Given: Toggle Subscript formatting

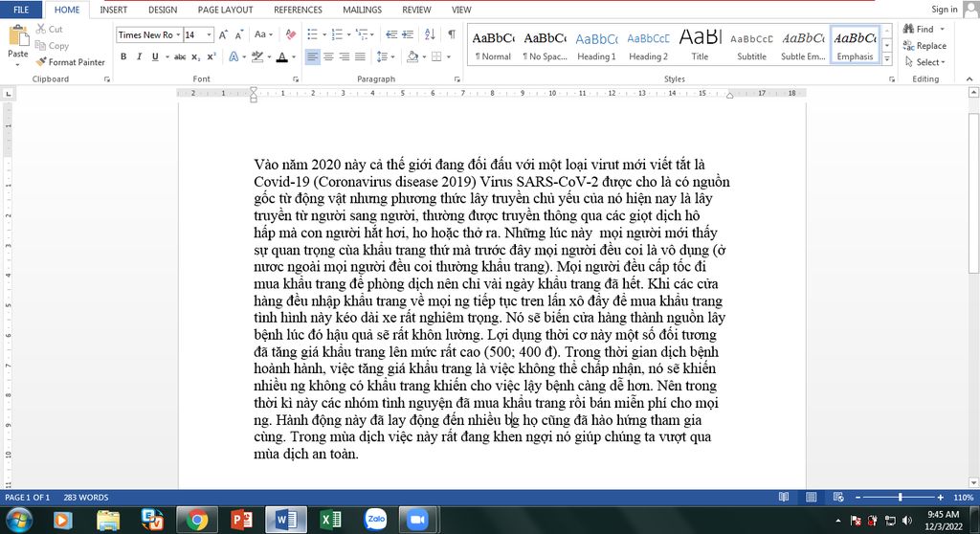Looking at the screenshot, I should pyautogui.click(x=195, y=56).
